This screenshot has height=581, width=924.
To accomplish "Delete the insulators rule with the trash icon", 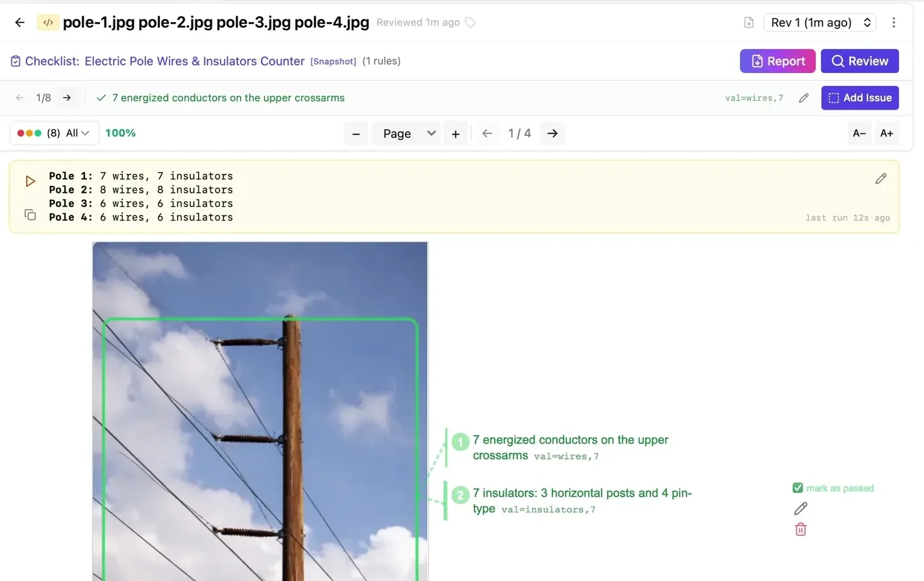I will (x=800, y=529).
